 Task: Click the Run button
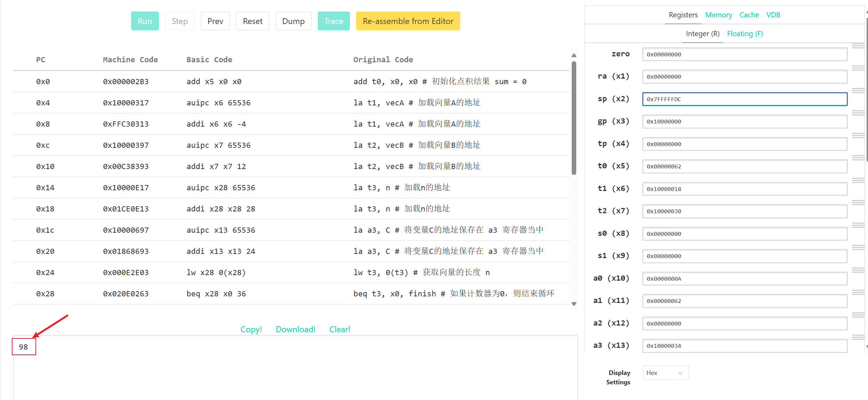pos(145,21)
